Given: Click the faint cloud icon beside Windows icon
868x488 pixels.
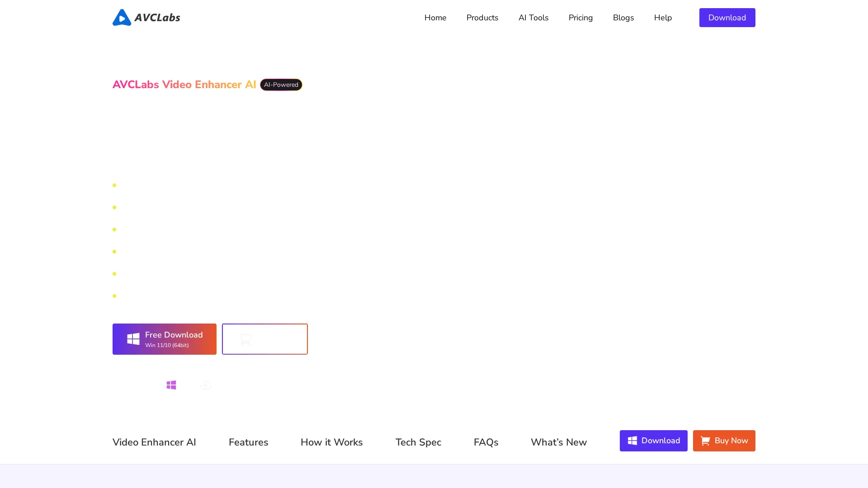Looking at the screenshot, I should 206,385.
